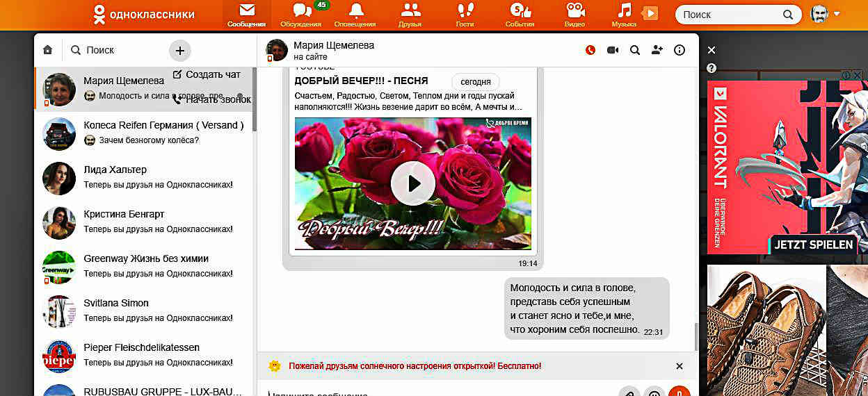Click the Одноклассники logo

pyautogui.click(x=145, y=14)
